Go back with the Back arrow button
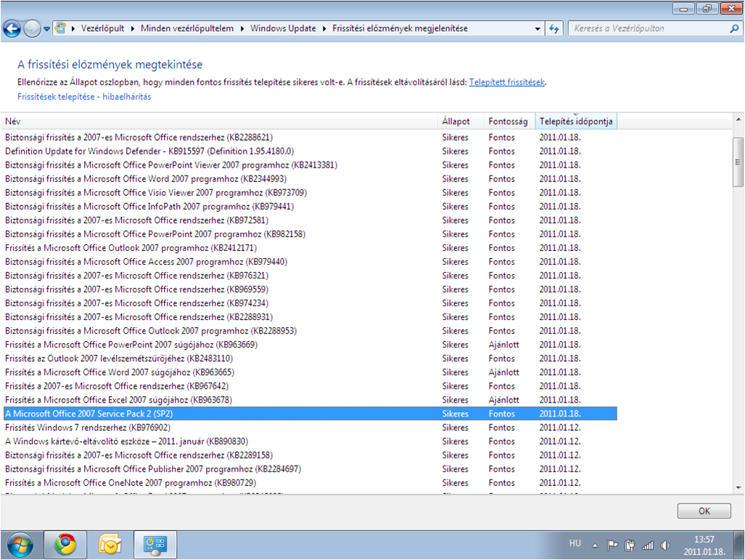 12,29
